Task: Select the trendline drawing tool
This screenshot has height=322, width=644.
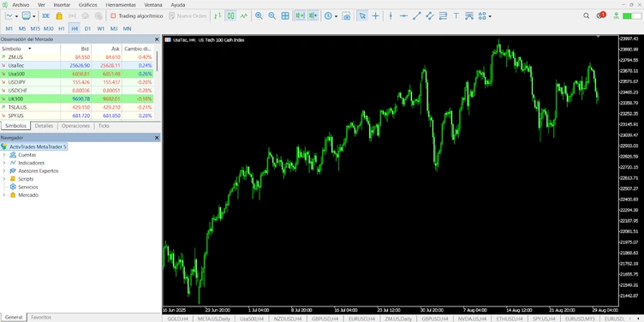Action: click(x=417, y=16)
